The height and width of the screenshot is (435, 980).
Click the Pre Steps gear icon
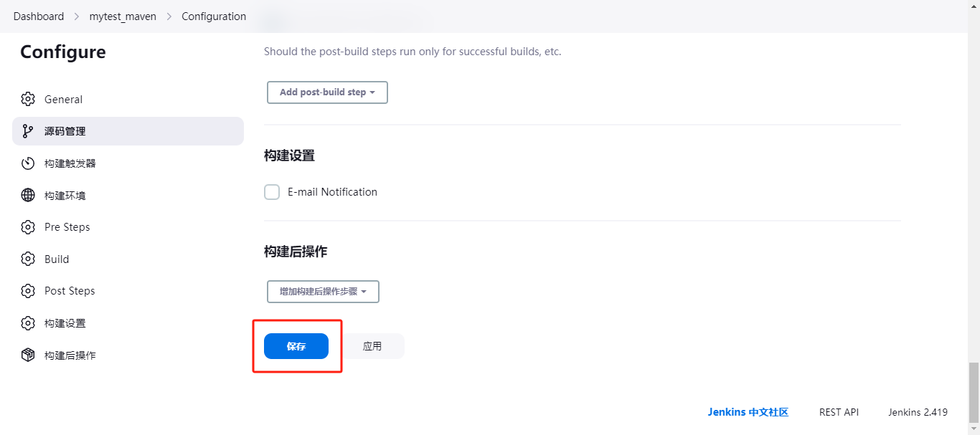pyautogui.click(x=28, y=227)
